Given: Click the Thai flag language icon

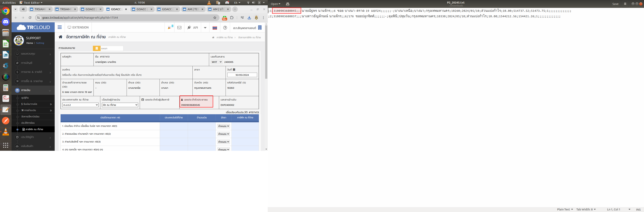Looking at the screenshot, I should (215, 27).
